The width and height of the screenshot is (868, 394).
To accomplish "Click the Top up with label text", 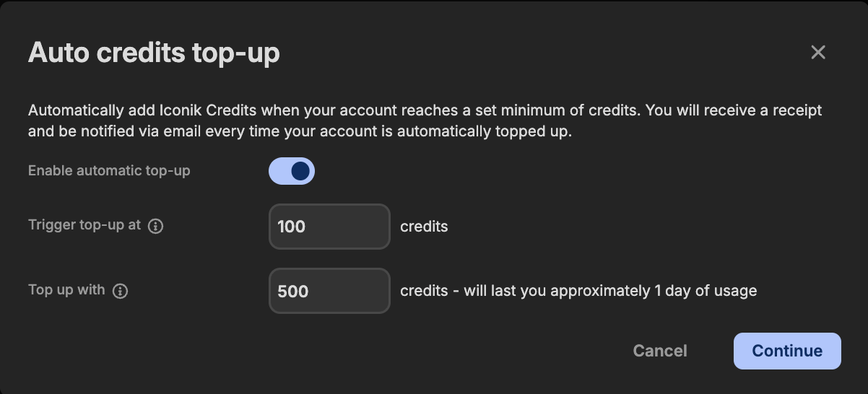I will pos(66,289).
